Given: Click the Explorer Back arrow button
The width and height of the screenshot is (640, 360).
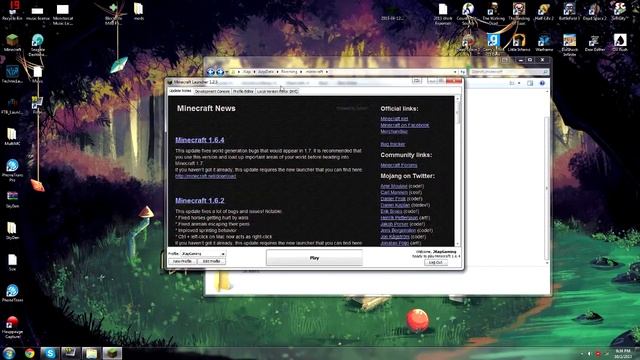Looking at the screenshot, I should point(211,72).
